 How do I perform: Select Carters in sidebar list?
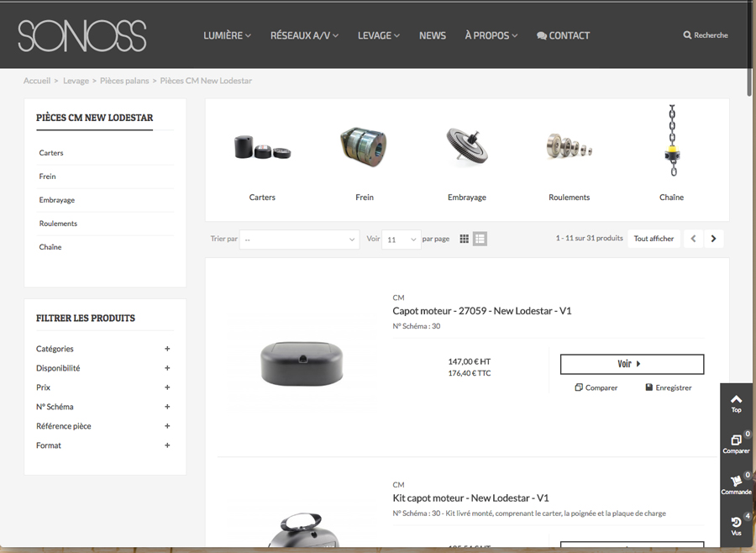(51, 153)
